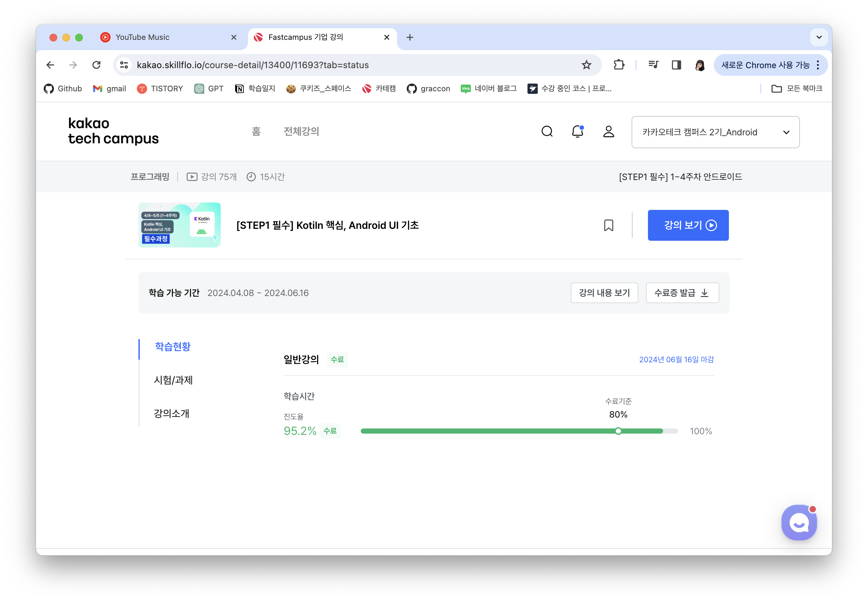Open the Chrome three-dot menu
This screenshot has height=603, width=868.
[818, 65]
